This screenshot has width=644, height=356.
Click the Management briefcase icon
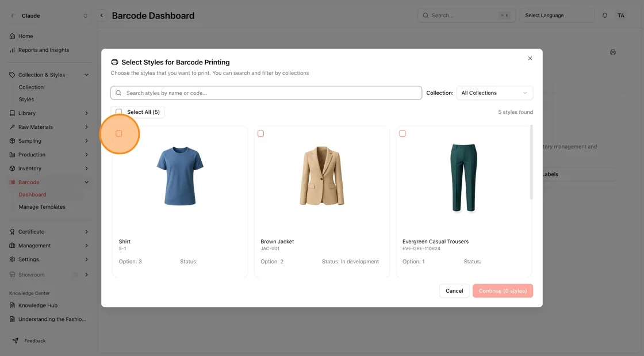(x=12, y=246)
